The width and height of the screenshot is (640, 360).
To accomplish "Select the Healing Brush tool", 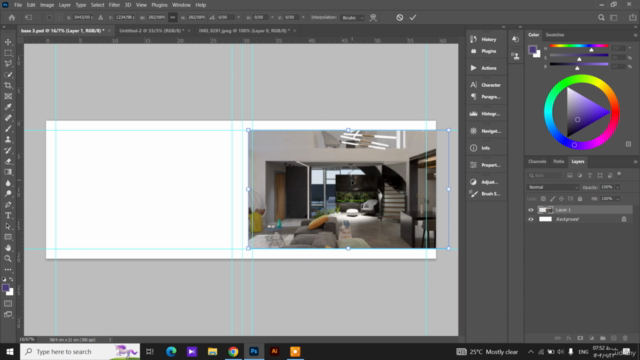I will pyautogui.click(x=8, y=118).
